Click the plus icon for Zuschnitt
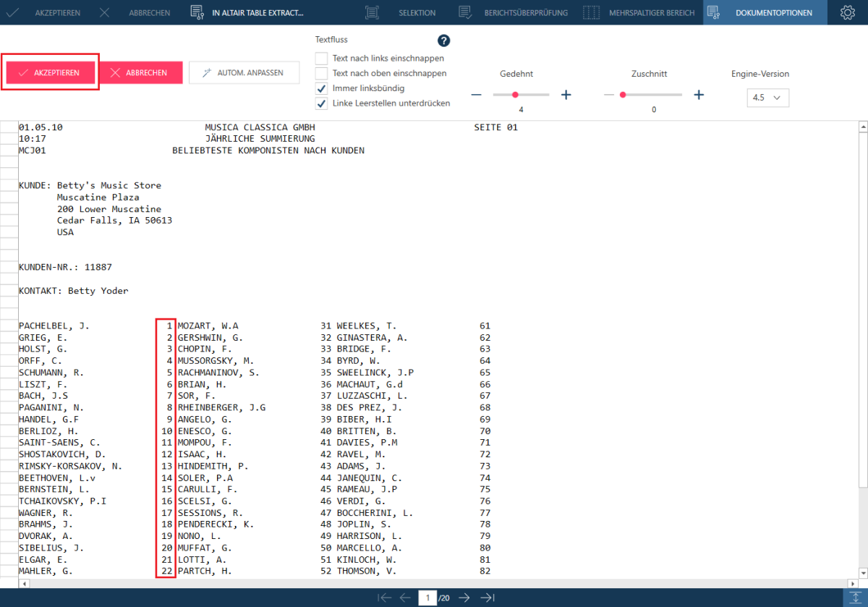The height and width of the screenshot is (607, 868). [x=699, y=95]
